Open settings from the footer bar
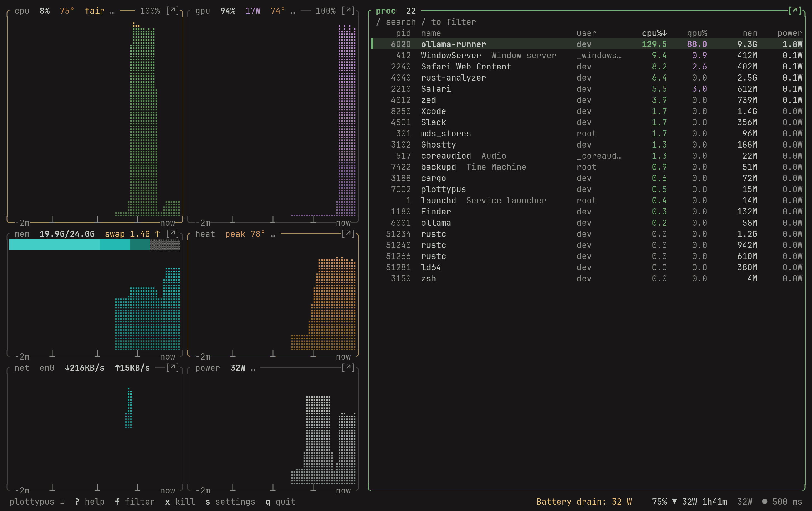Screen dimensions: 812x511 (x=230, y=502)
